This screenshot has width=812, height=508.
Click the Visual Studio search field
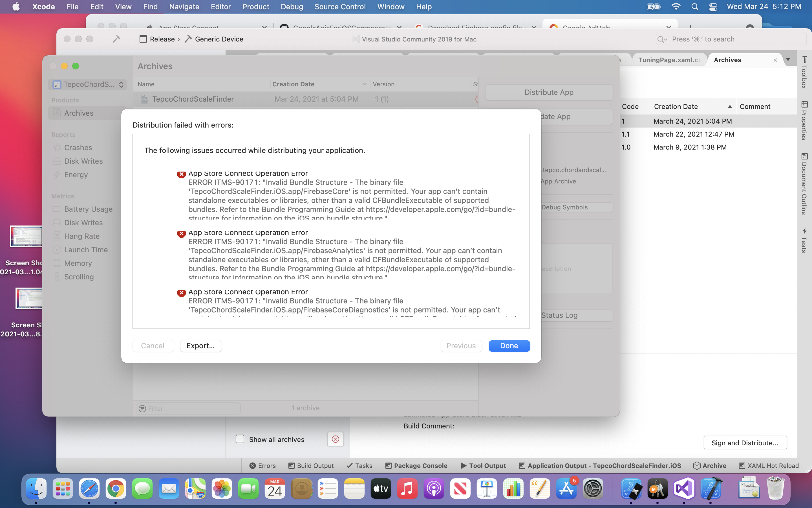tap(731, 39)
